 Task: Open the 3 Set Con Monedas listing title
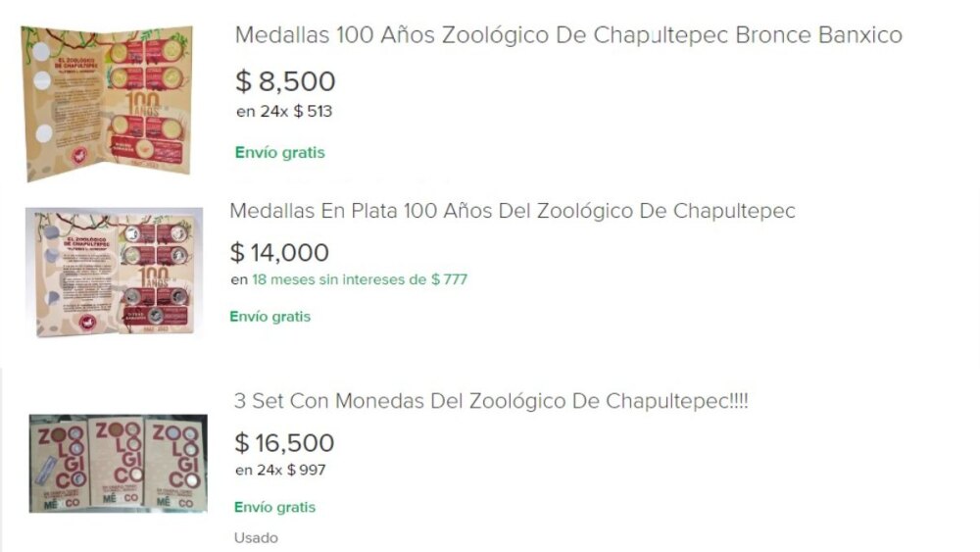pos(491,401)
